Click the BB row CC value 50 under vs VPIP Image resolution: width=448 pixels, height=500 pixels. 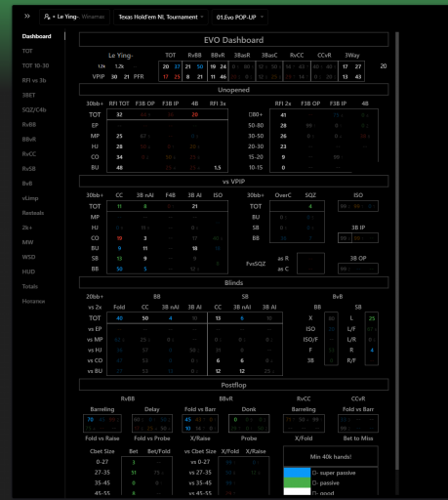(x=119, y=269)
